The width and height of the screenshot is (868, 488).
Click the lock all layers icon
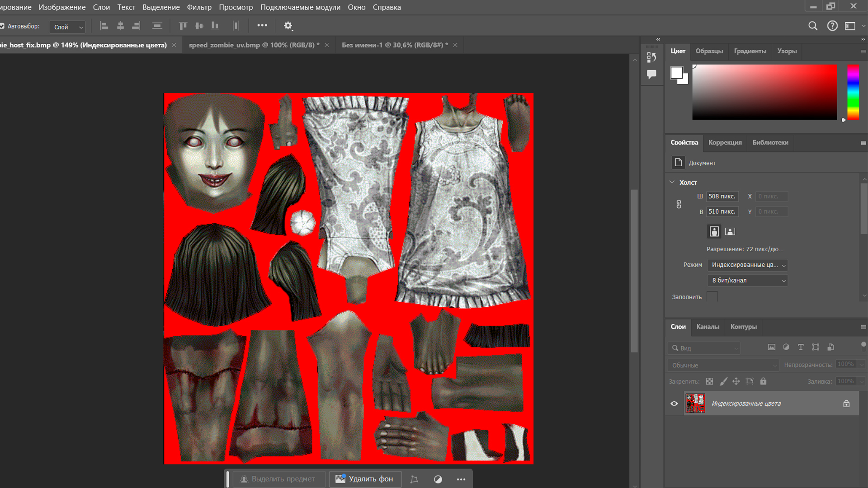[x=763, y=381]
